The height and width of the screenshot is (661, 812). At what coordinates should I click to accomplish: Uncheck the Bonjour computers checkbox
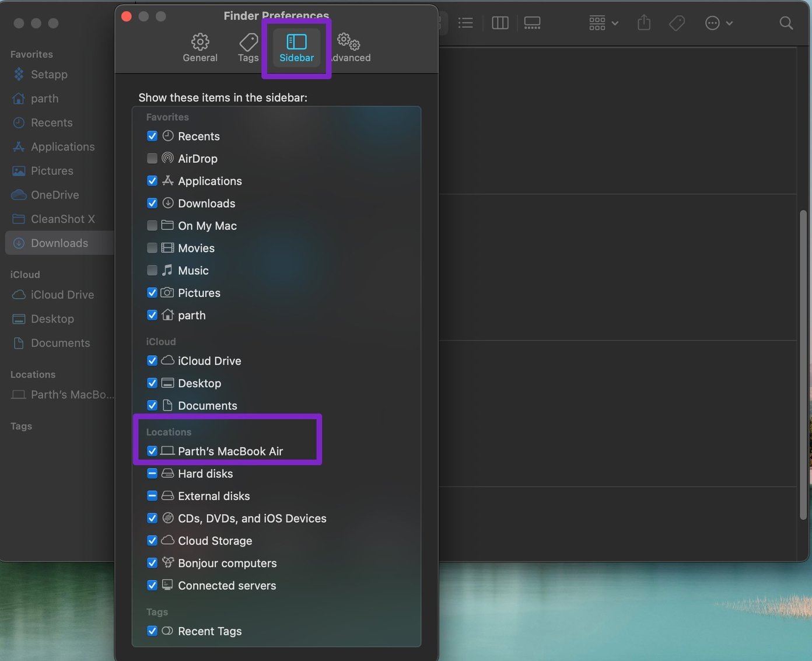(x=152, y=563)
